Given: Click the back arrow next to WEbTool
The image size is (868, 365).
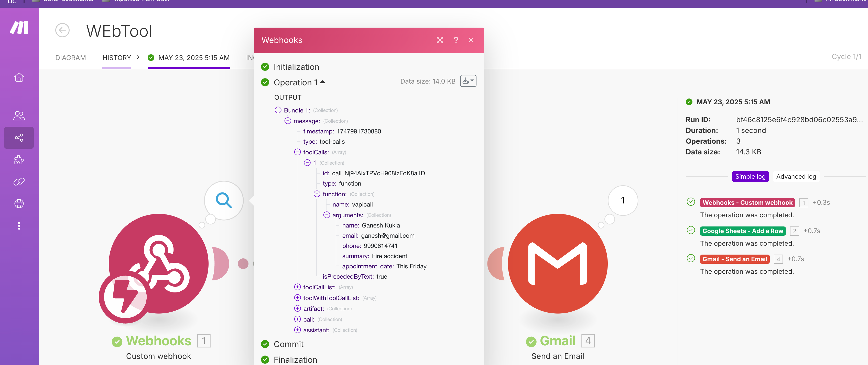Looking at the screenshot, I should [62, 30].
